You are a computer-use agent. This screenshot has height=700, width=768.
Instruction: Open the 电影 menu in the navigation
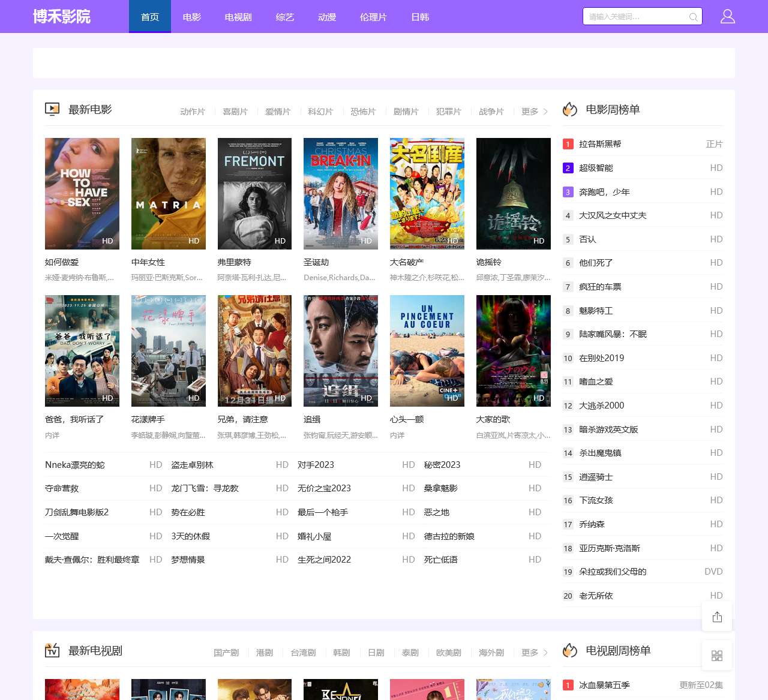pos(191,17)
